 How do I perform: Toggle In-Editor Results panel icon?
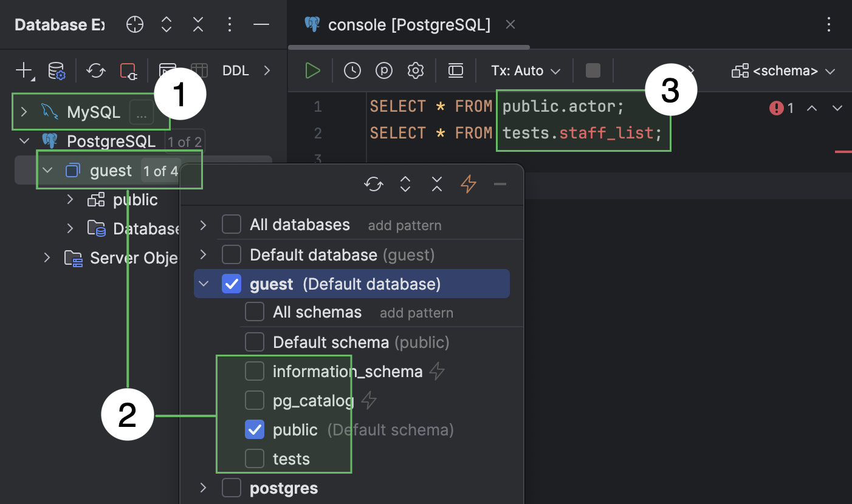[x=456, y=70]
